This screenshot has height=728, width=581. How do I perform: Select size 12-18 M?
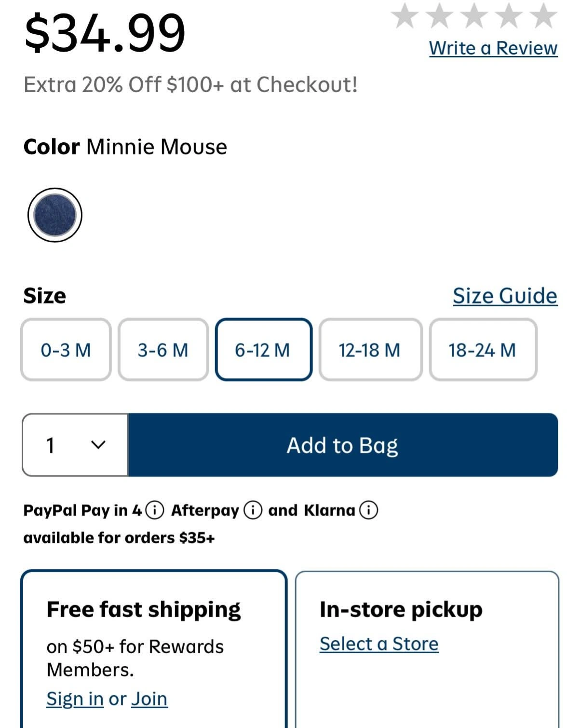tap(370, 350)
